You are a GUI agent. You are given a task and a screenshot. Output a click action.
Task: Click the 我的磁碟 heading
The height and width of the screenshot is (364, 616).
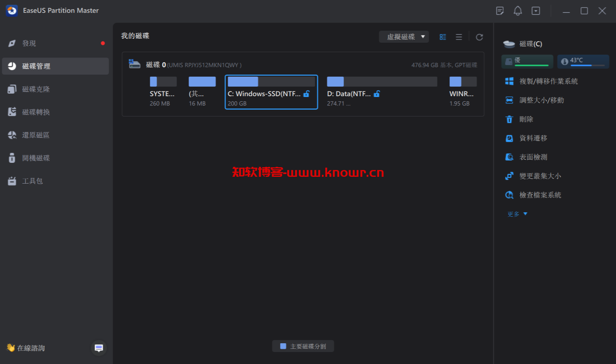tap(135, 36)
